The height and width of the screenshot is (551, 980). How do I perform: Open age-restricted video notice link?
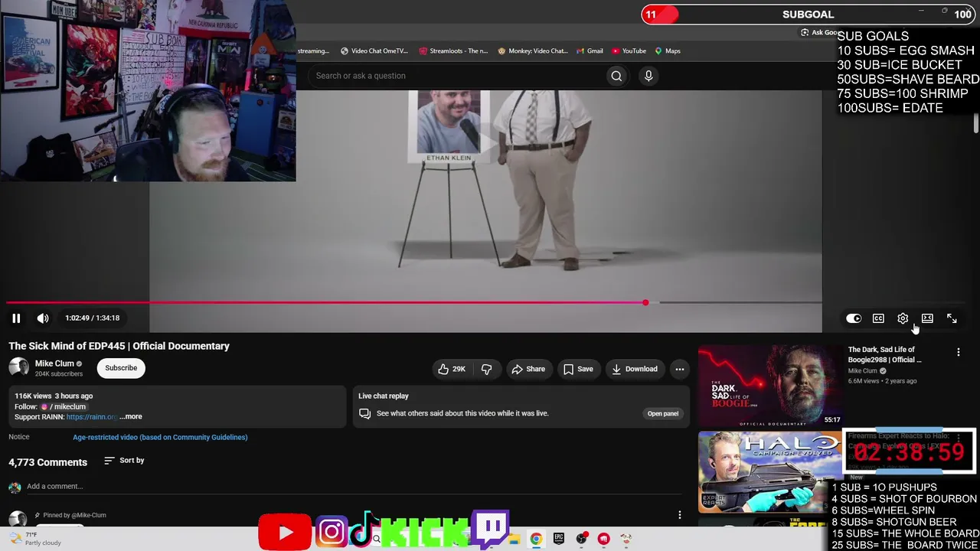pos(160,438)
